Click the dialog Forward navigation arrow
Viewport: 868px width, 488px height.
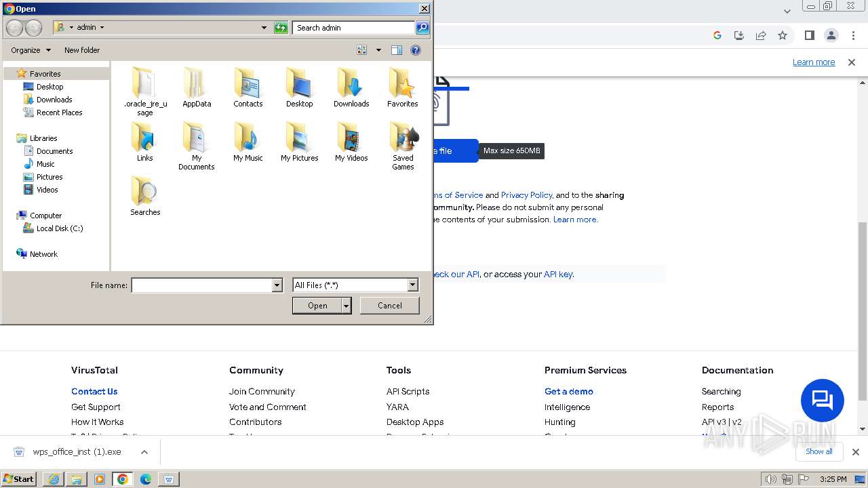33,28
